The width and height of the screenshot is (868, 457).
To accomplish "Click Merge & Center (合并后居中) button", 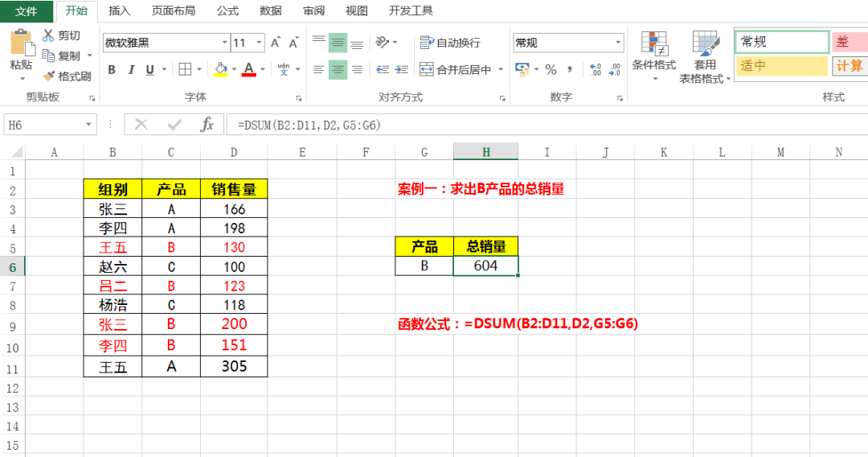I will click(x=456, y=69).
